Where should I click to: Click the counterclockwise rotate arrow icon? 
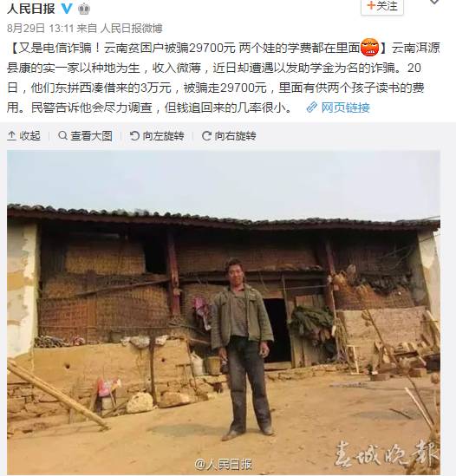tap(134, 136)
